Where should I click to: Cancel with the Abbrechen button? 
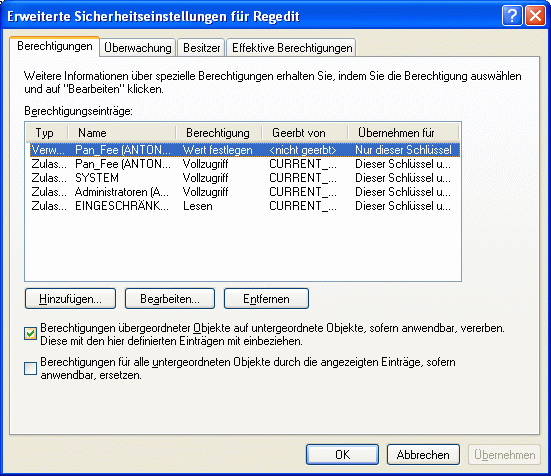pos(423,455)
